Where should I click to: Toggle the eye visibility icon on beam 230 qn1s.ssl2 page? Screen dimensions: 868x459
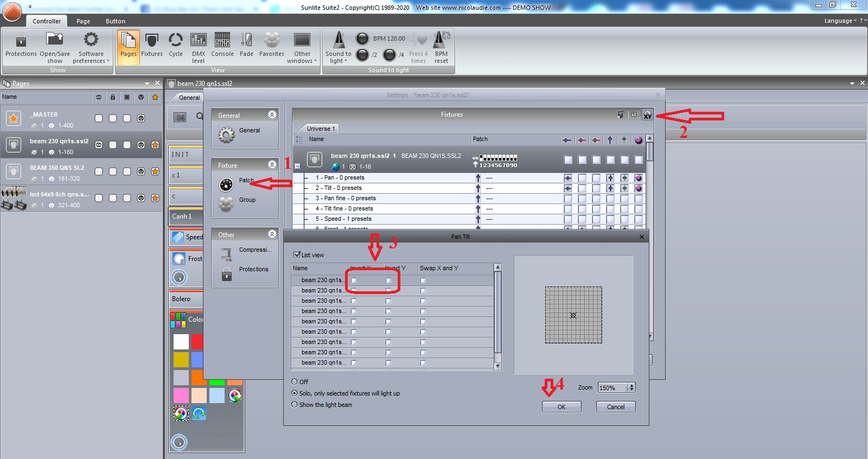[99, 145]
